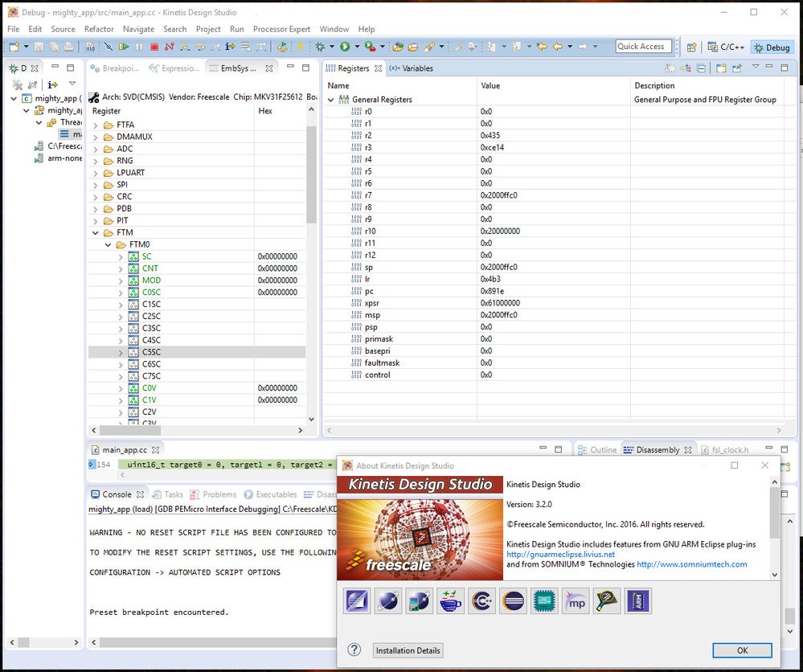Screen dimensions: 803x672
Task: Click the magnifier plugin icon in About dialog
Action: pos(606,600)
